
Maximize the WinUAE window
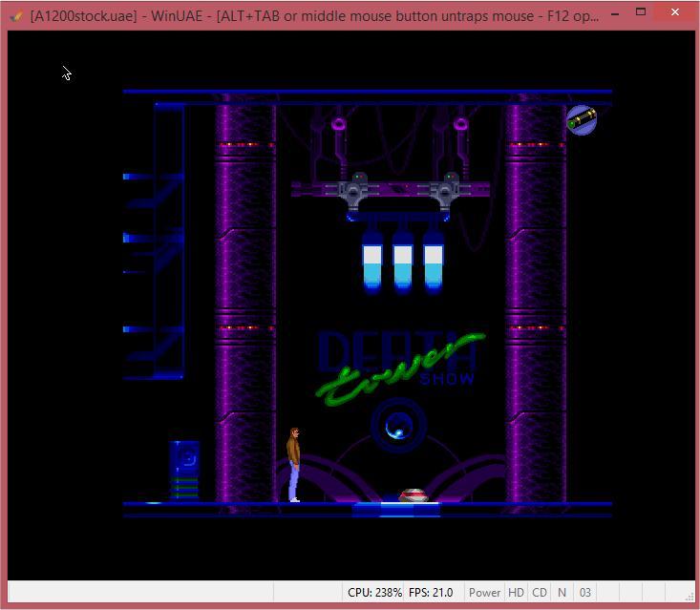tap(641, 12)
